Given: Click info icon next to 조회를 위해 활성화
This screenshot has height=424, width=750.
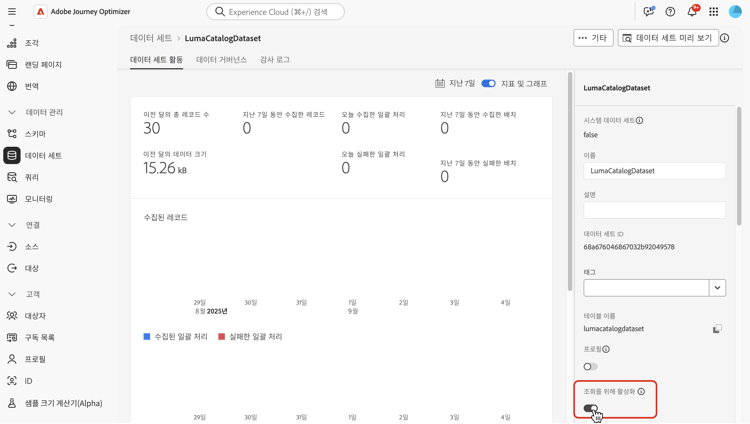Looking at the screenshot, I should coord(641,391).
